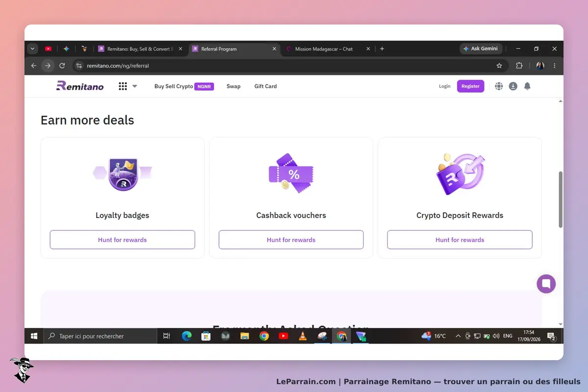Switch to the pinned YouTube tab
Image resolution: width=588 pixels, height=392 pixels.
[x=48, y=49]
